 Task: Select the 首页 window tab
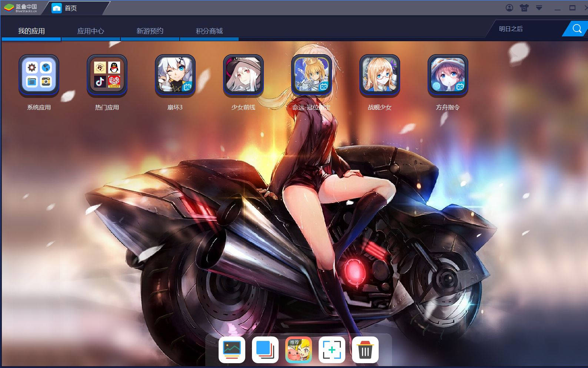pyautogui.click(x=76, y=8)
